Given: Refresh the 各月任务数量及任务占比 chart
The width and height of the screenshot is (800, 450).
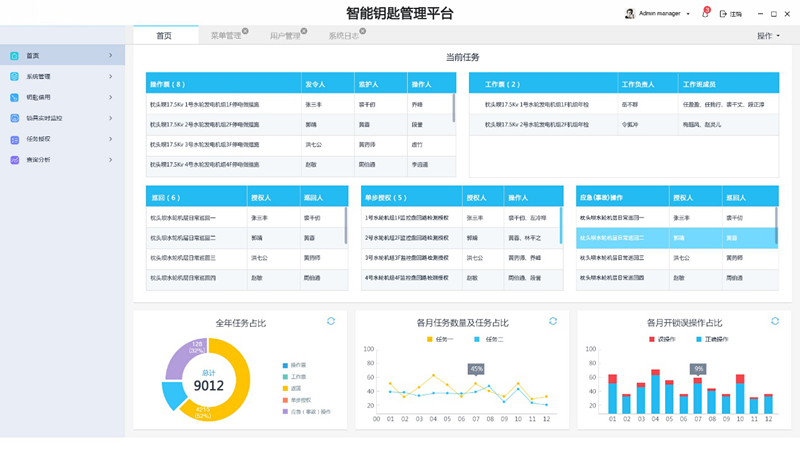Looking at the screenshot, I should (553, 321).
